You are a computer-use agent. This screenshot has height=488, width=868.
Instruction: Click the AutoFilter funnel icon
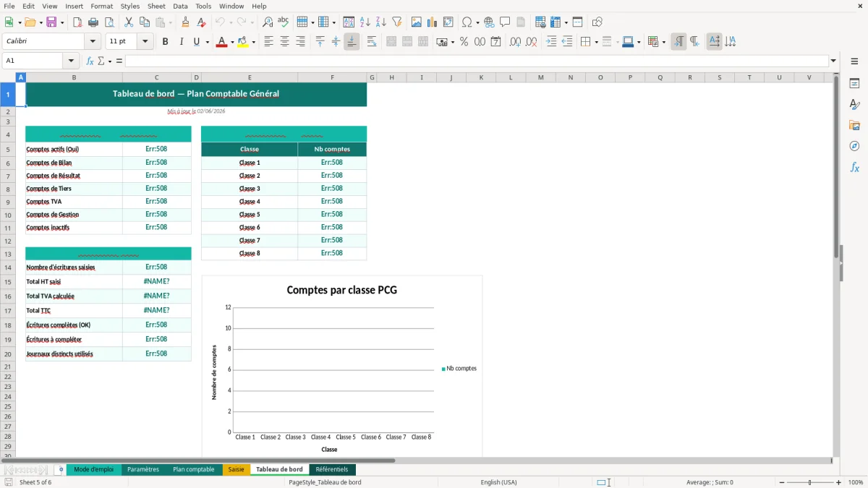tap(397, 22)
